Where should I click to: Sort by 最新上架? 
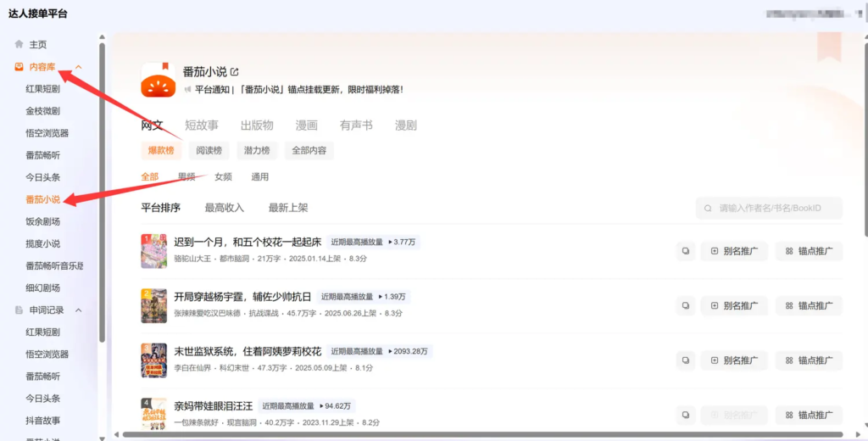point(288,208)
